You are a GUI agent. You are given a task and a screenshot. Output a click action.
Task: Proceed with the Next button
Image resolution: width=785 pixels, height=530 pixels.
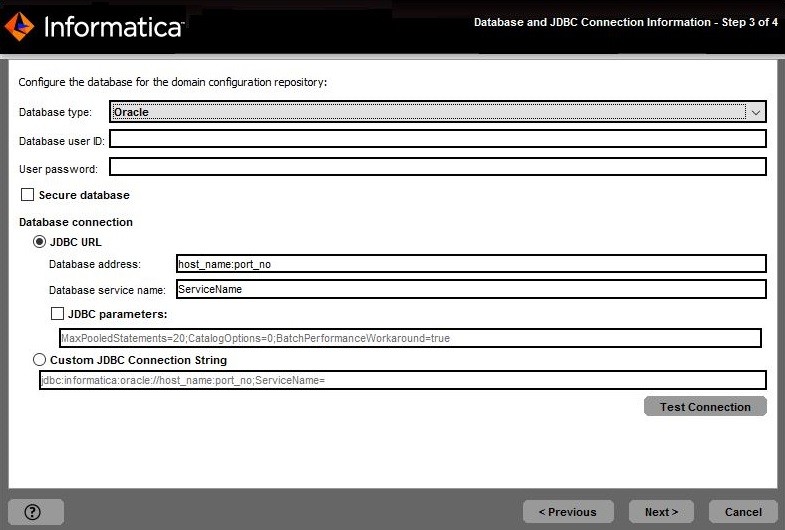(x=661, y=511)
